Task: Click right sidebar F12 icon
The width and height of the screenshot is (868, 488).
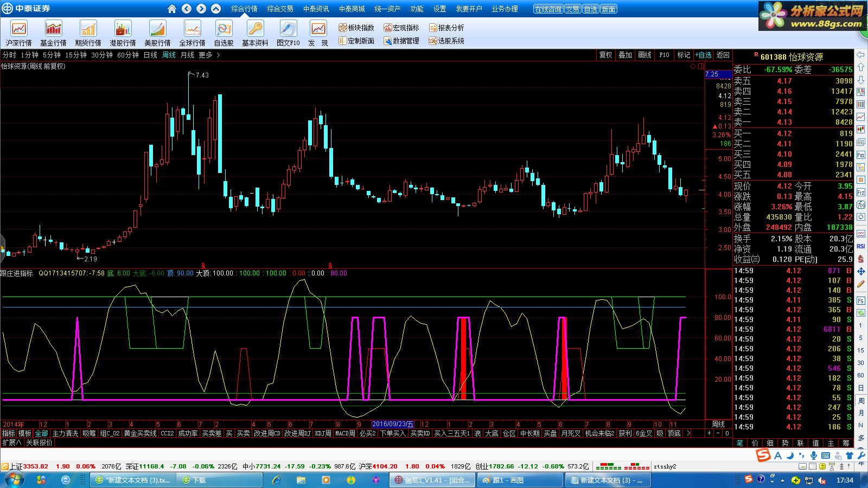Action: (861, 192)
